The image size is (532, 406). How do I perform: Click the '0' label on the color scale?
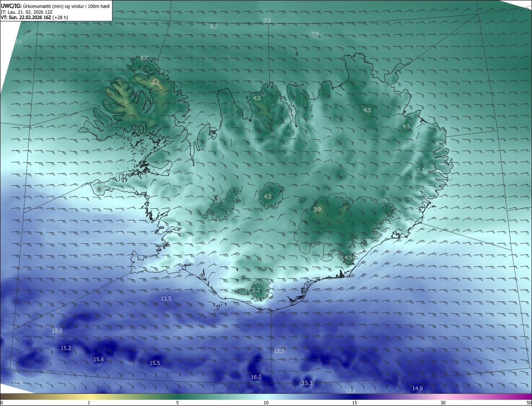tap(2, 403)
